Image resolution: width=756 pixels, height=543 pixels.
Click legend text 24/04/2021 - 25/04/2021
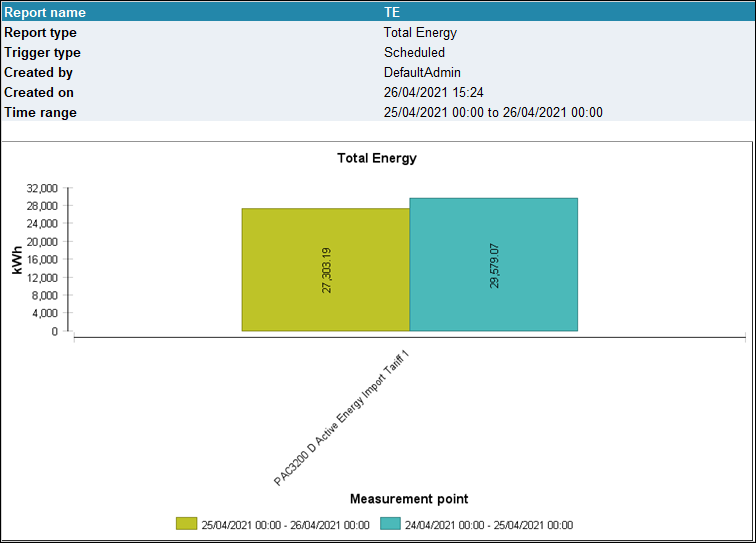click(x=489, y=525)
